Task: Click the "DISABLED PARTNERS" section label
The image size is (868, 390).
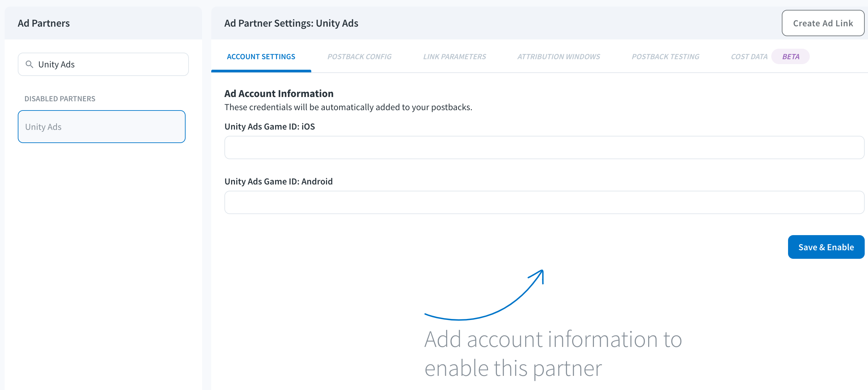Action: [x=60, y=99]
